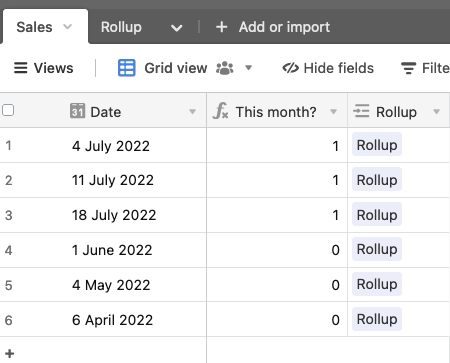This screenshot has height=363, width=450.
Task: Click the collaborators people icon
Action: 225,68
